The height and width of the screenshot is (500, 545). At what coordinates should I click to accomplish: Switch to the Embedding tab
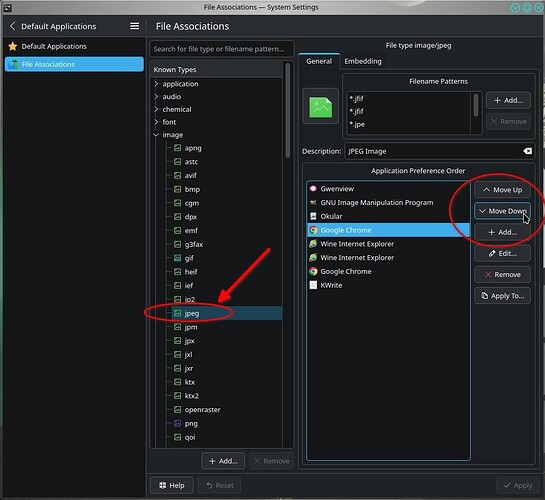point(363,61)
